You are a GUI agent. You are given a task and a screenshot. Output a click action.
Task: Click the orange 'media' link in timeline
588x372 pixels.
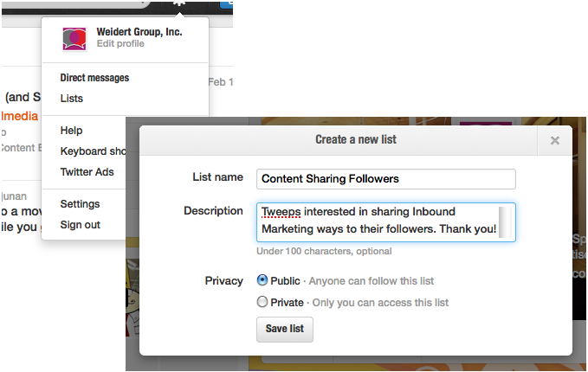tap(20, 116)
